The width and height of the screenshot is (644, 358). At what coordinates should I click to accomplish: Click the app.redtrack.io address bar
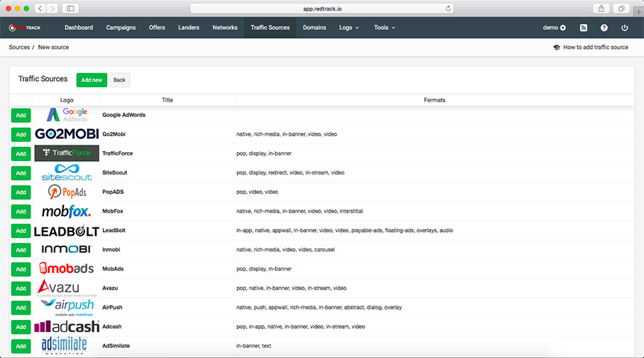click(322, 8)
